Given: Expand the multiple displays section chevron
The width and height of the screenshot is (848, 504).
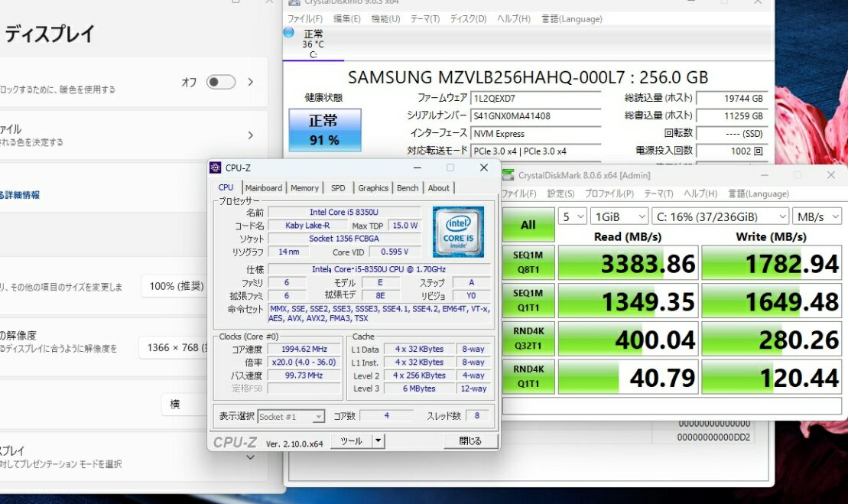Looking at the screenshot, I should point(250,457).
